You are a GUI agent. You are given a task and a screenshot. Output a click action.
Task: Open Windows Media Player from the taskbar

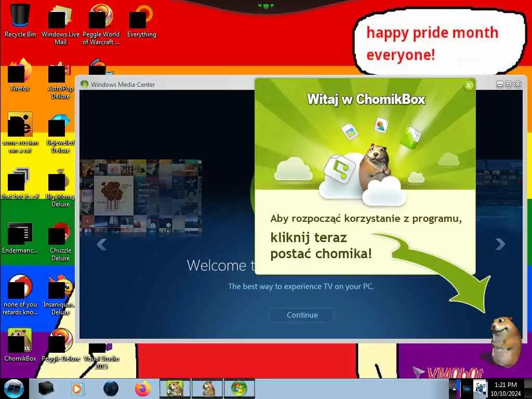point(77,389)
